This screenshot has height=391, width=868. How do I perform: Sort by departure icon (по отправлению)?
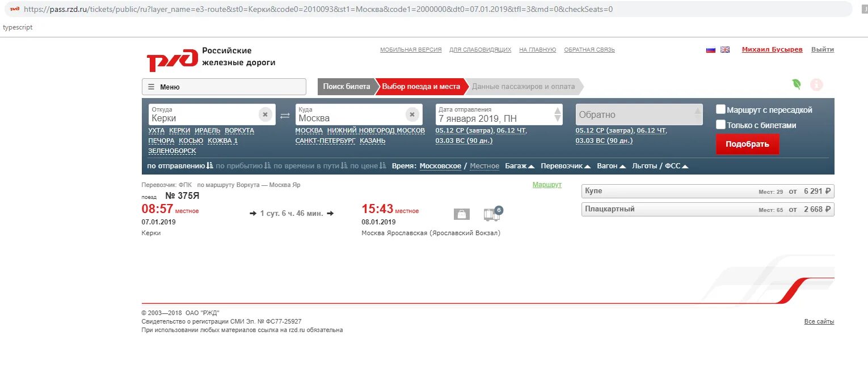coord(210,166)
